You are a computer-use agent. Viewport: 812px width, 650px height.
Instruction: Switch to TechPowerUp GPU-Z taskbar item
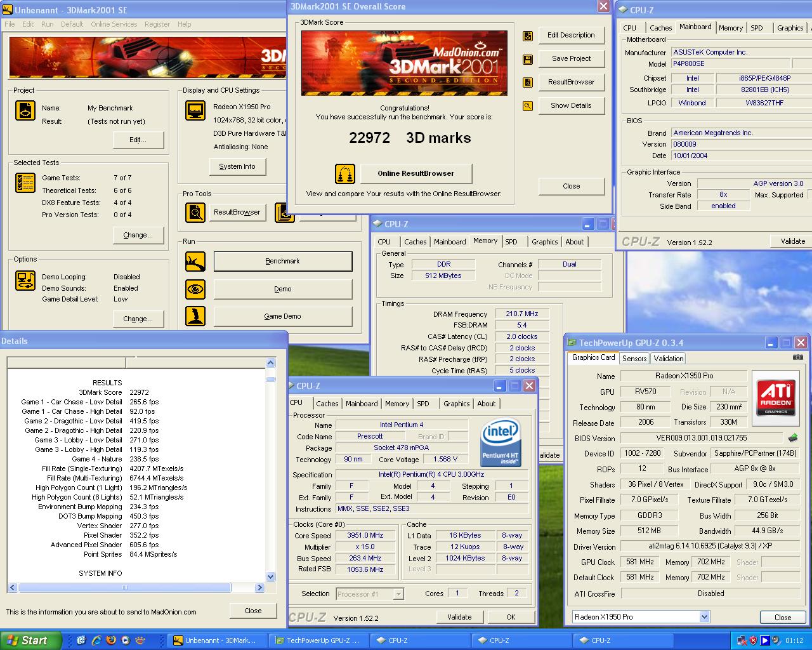(317, 640)
